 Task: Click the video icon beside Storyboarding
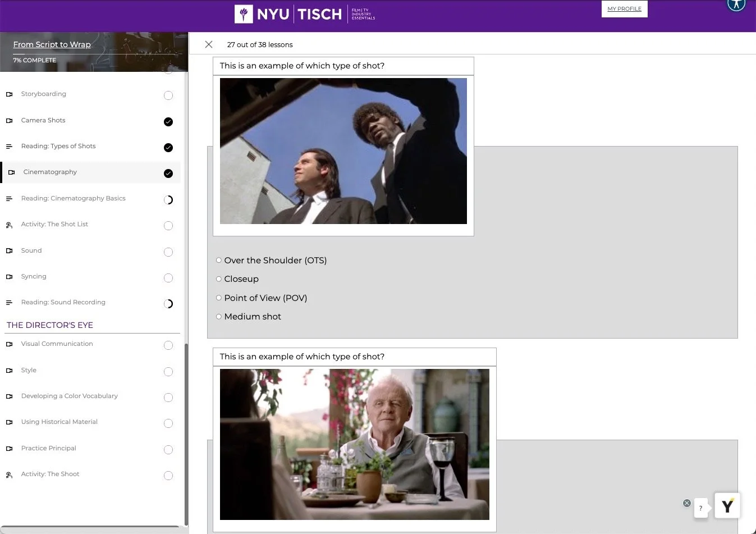[x=9, y=94]
